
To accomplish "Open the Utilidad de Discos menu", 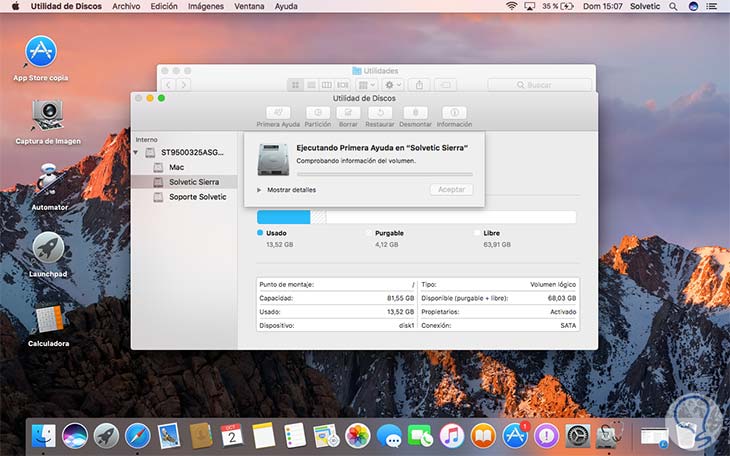I will click(66, 6).
